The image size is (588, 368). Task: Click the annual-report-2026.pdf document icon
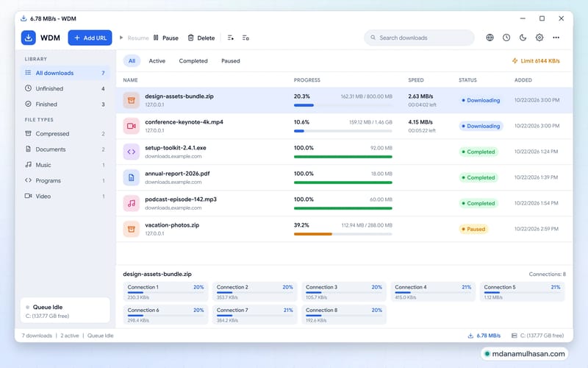pos(132,177)
